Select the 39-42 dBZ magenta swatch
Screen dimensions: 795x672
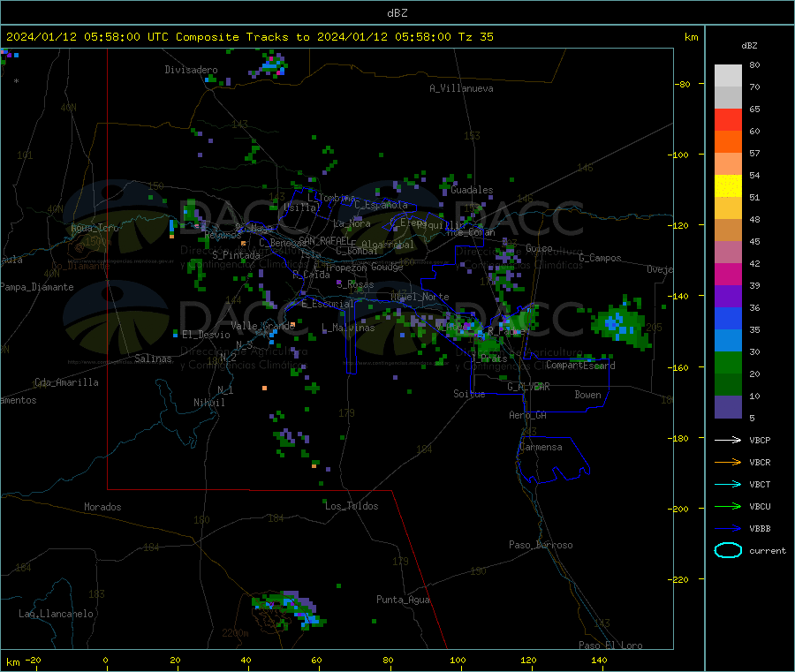pos(728,274)
